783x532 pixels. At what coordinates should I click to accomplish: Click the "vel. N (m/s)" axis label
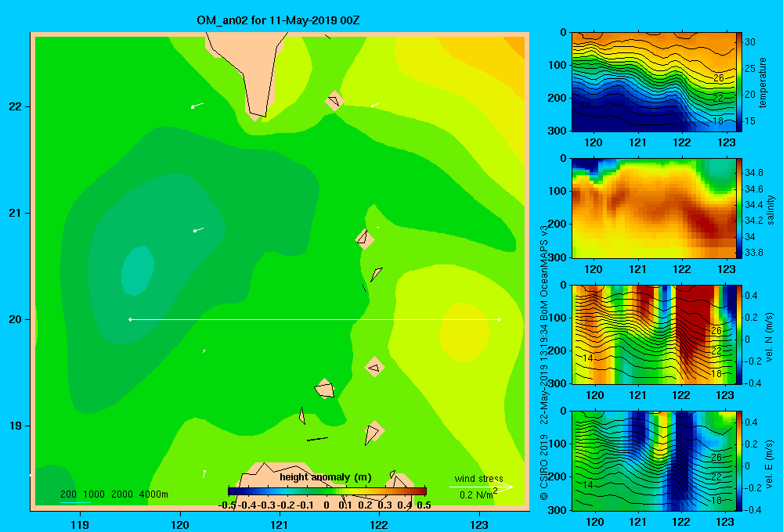[x=769, y=337]
